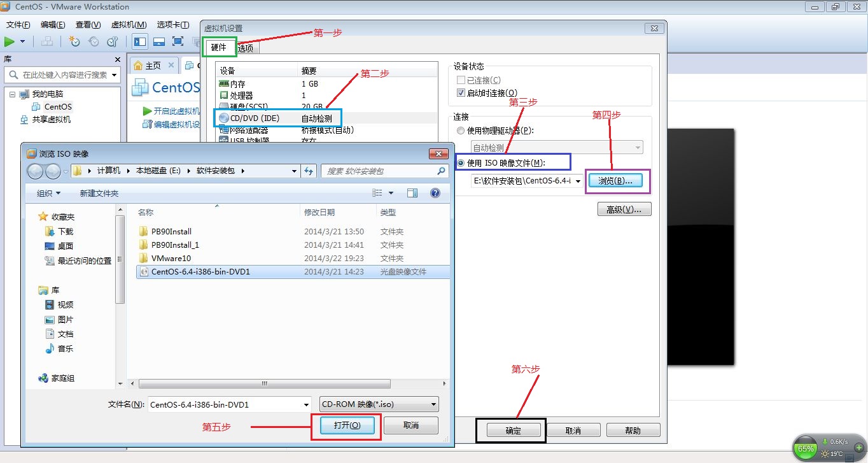
Task: Click 取消 in the Browse ISO dialog
Action: click(x=411, y=425)
